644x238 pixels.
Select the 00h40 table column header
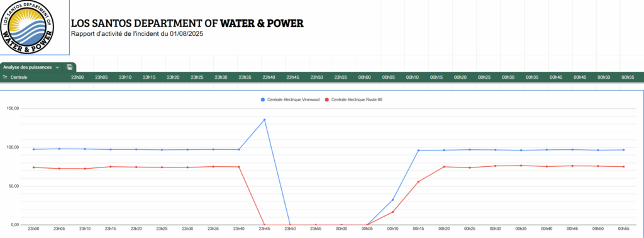556,77
